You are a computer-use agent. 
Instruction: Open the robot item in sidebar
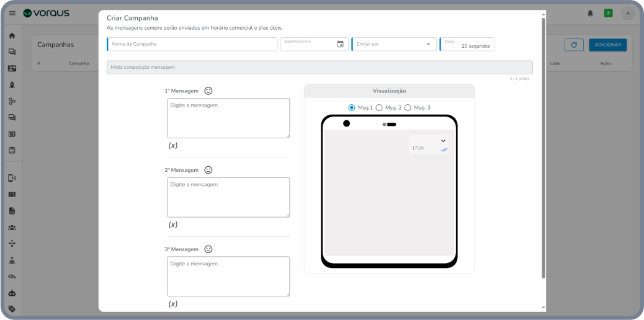[x=12, y=293]
